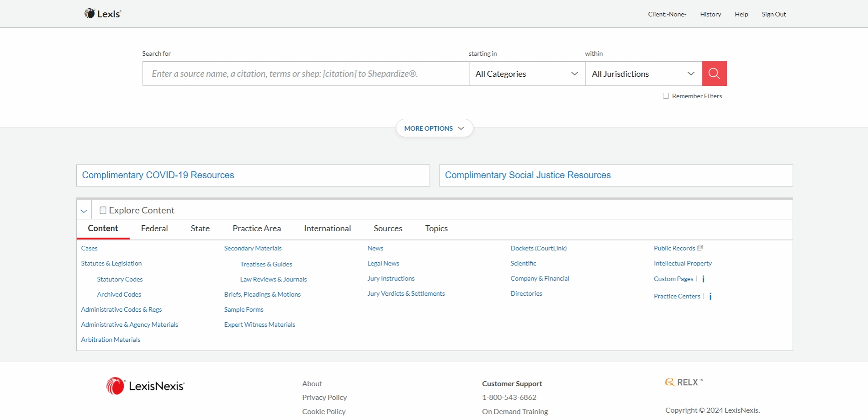Screen dimensions: 868x420
Task: Open Legal News
Action: [x=383, y=263]
